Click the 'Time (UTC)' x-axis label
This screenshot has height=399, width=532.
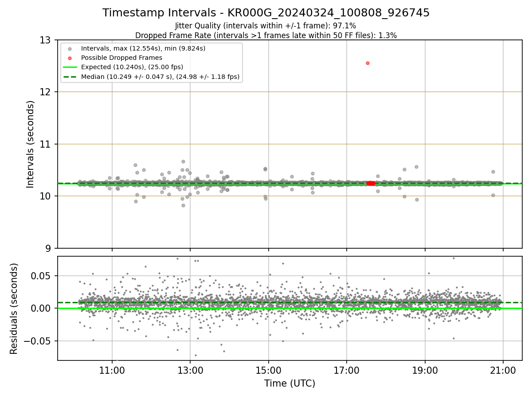(x=289, y=383)
